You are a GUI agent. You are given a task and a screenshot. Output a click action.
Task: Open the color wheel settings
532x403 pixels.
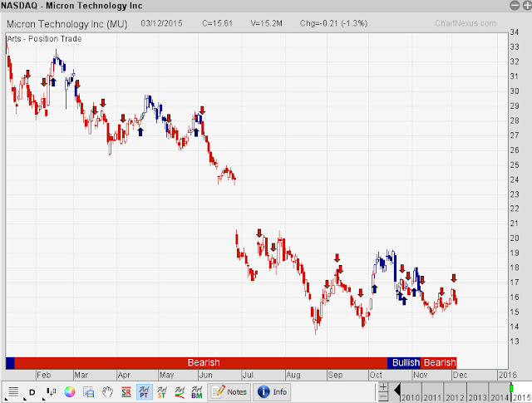point(70,392)
